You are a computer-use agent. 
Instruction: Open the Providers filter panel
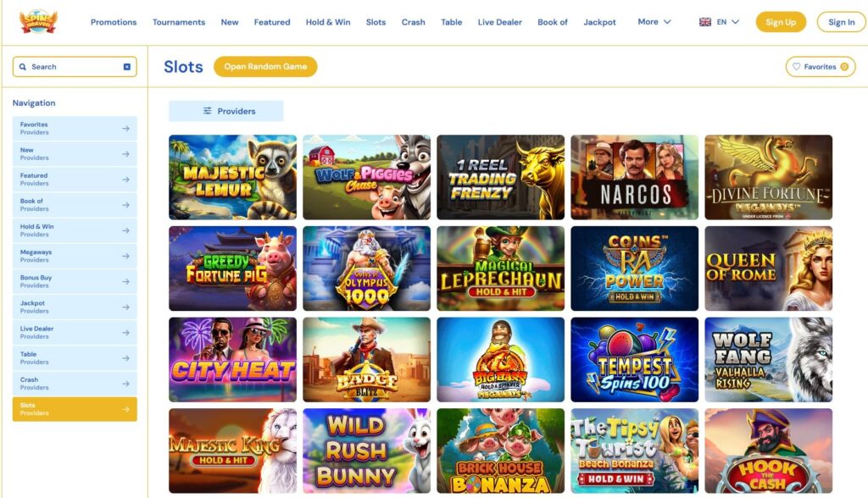pos(225,111)
